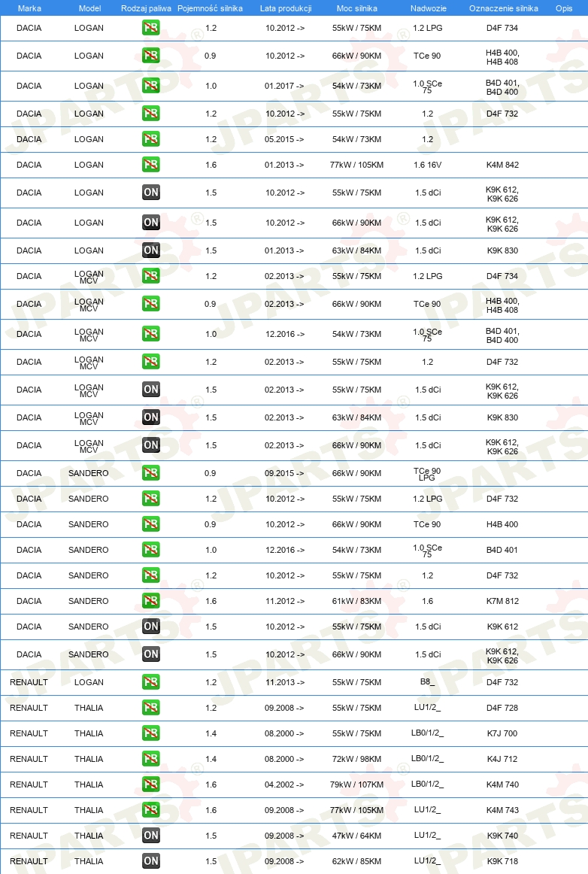Click engine code D4F 728

point(502,709)
